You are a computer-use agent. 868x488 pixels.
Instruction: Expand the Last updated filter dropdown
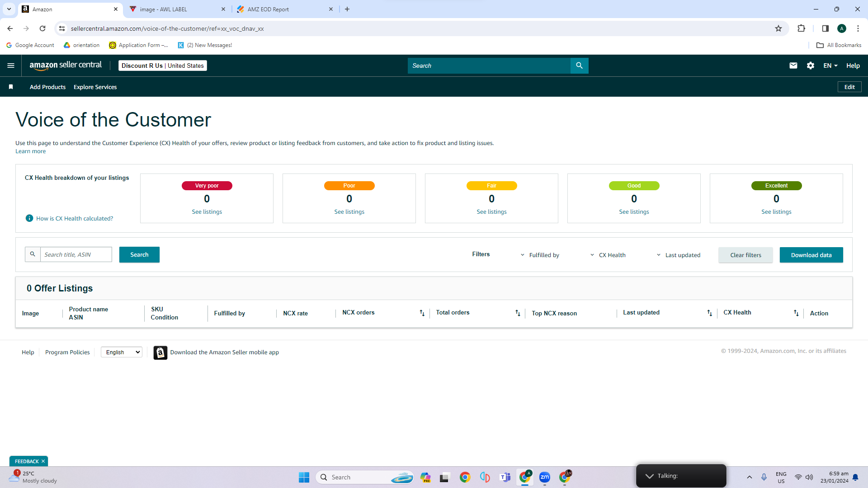pos(679,255)
